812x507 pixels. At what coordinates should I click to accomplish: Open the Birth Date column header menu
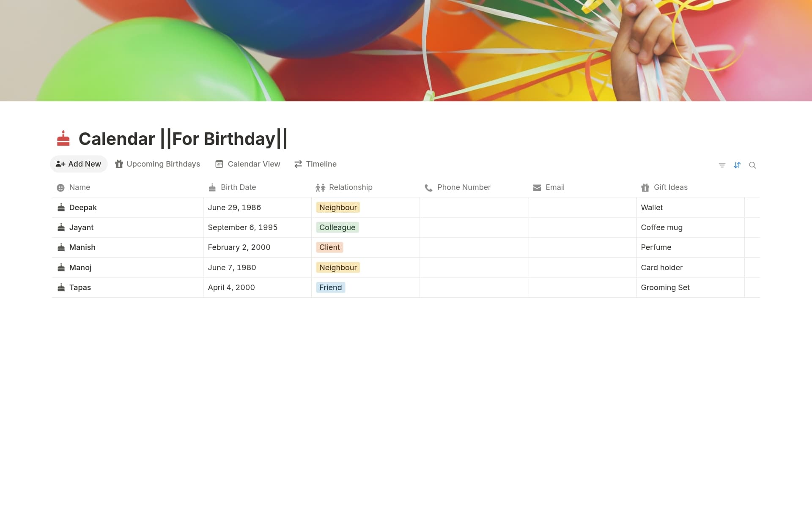(238, 187)
